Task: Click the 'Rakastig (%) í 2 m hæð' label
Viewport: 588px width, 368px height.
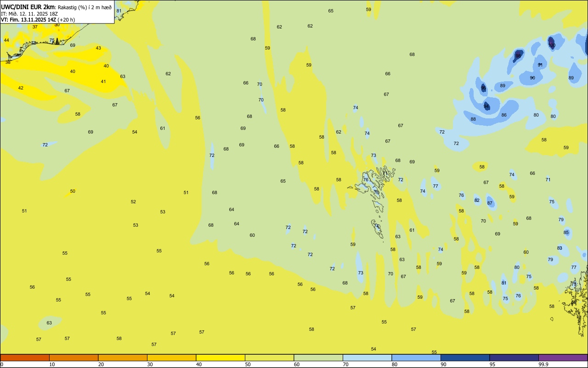Action: 85,7
